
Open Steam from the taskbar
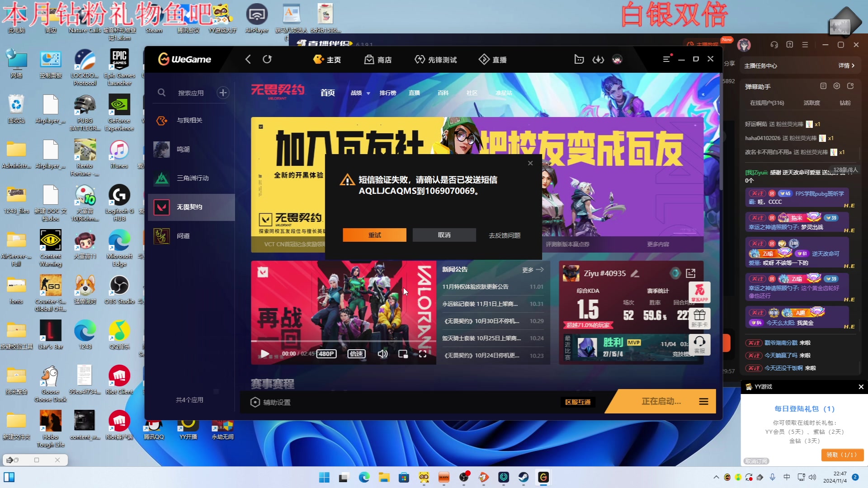point(524,477)
